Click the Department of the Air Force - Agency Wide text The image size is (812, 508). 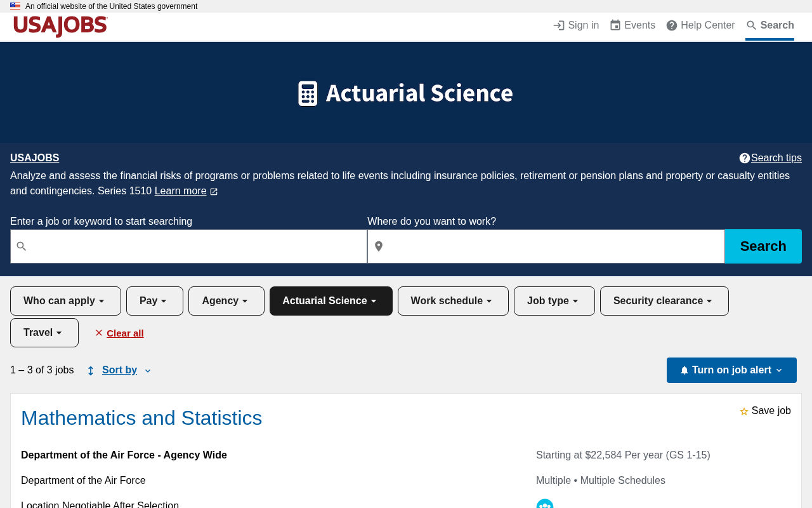pyautogui.click(x=124, y=455)
